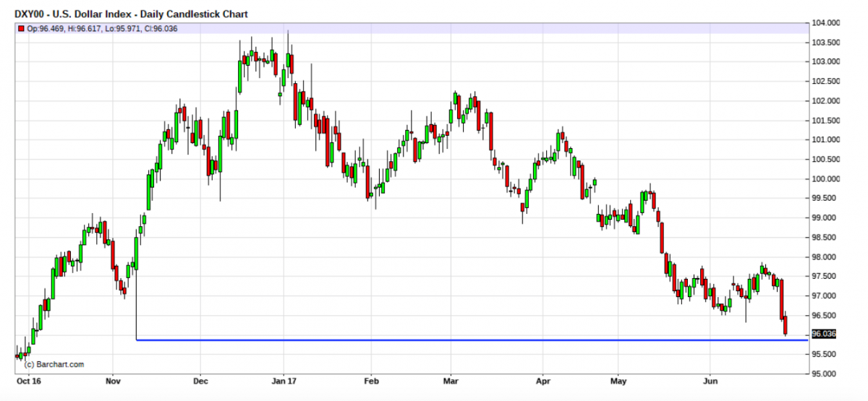Click the 102.500 price axis label

pos(826,82)
